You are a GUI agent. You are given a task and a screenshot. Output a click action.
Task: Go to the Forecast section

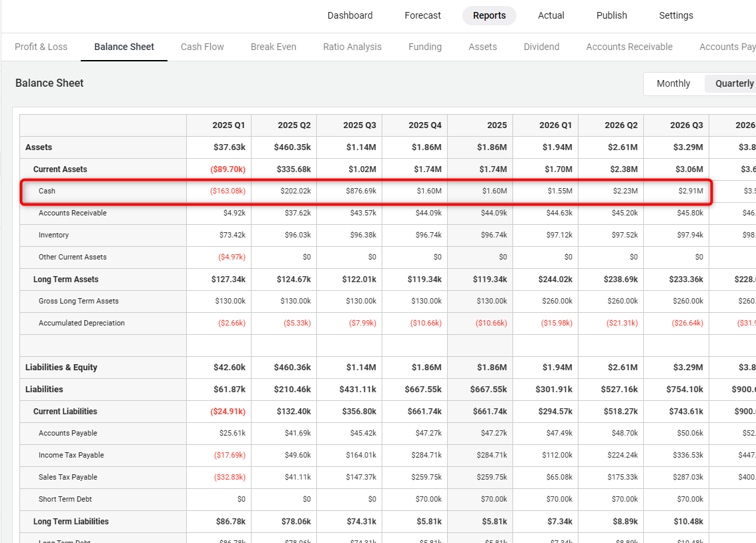point(422,15)
